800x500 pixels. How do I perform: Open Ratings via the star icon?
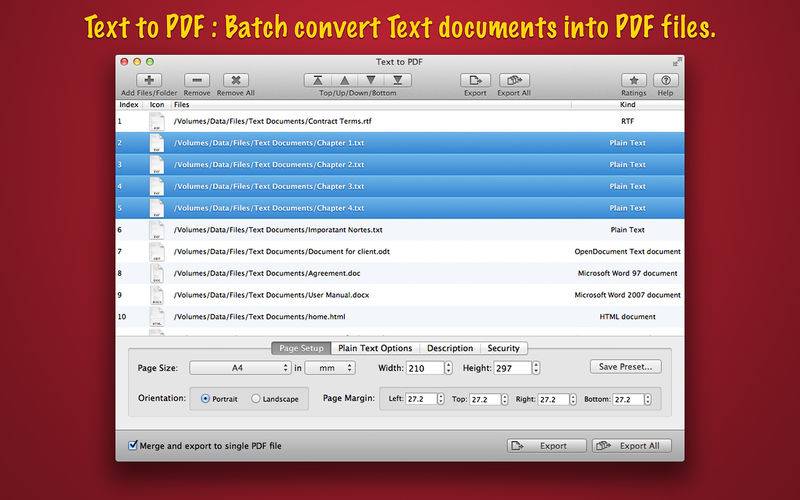pyautogui.click(x=632, y=80)
